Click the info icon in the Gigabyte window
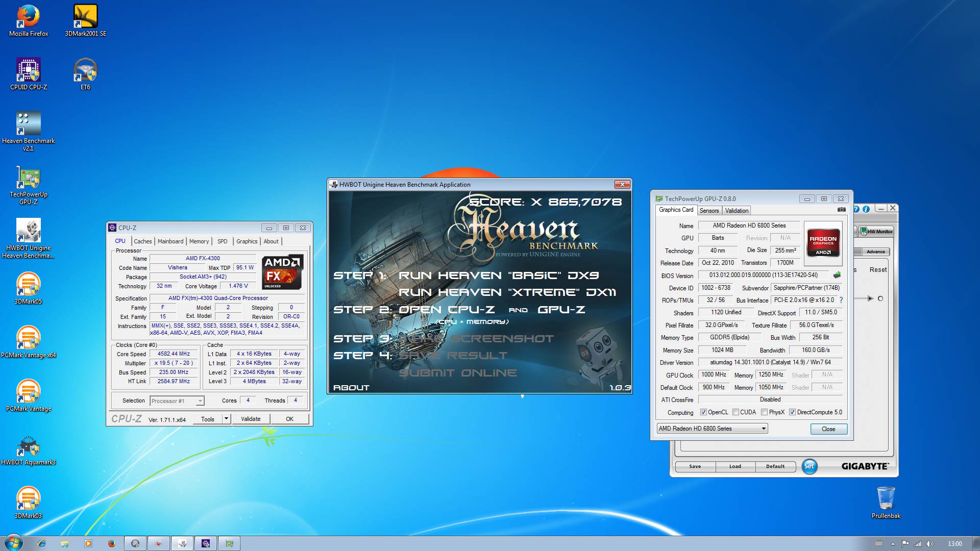 pyautogui.click(x=866, y=209)
